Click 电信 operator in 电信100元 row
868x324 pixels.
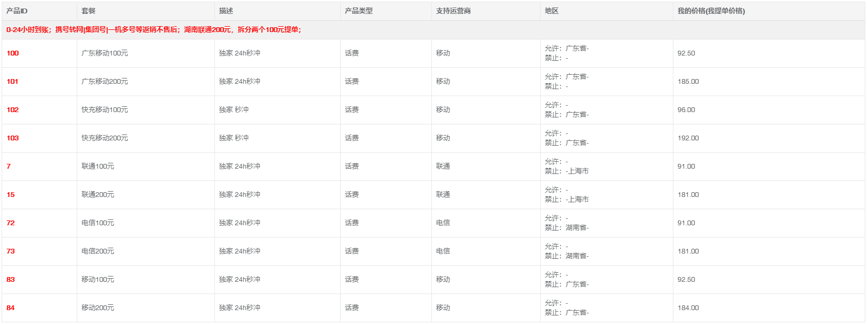tap(443, 223)
